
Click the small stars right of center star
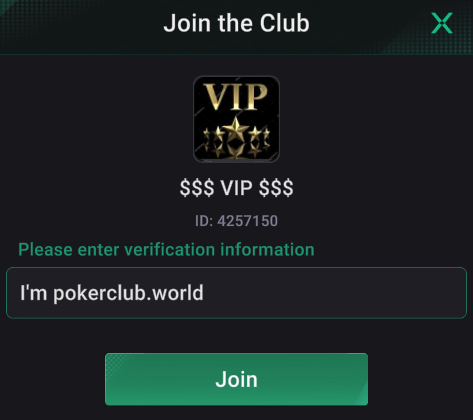click(x=259, y=135)
